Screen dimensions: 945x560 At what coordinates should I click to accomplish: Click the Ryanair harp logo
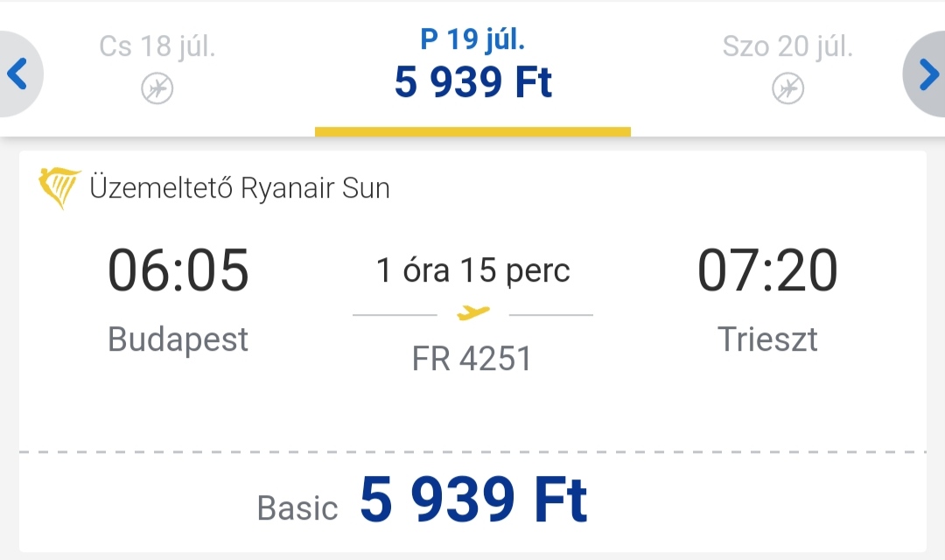click(59, 188)
